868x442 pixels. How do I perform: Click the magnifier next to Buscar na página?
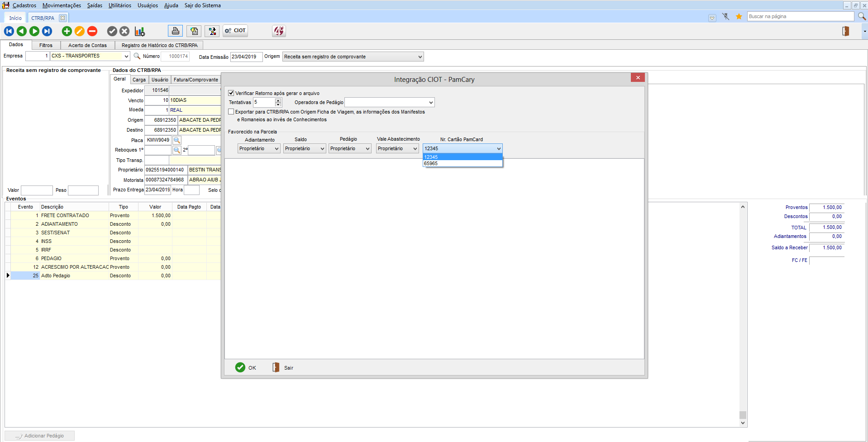point(862,16)
